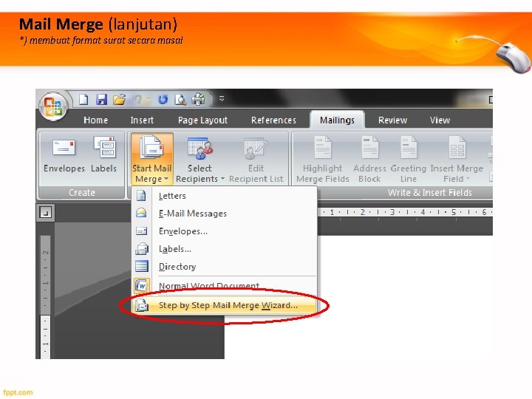532x399 pixels.
Task: Choose Letters from the merge menu
Action: coord(224,196)
